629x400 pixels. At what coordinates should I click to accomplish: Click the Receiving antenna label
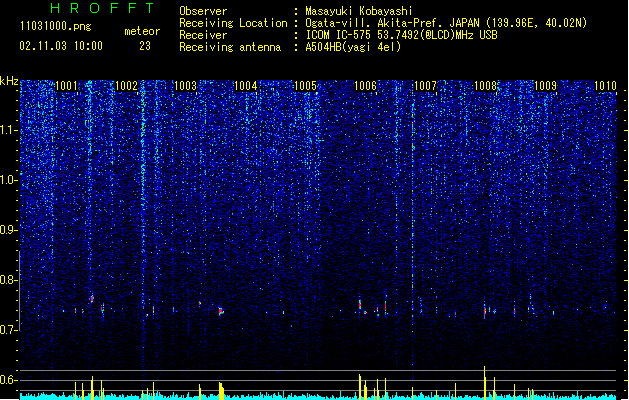(x=230, y=47)
